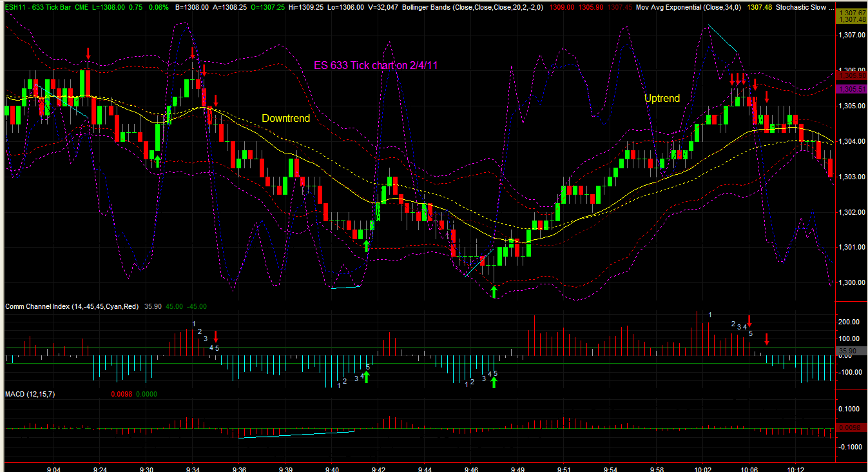The image size is (868, 472).
Task: Click the O=1307.25 open value
Action: tap(268, 7)
